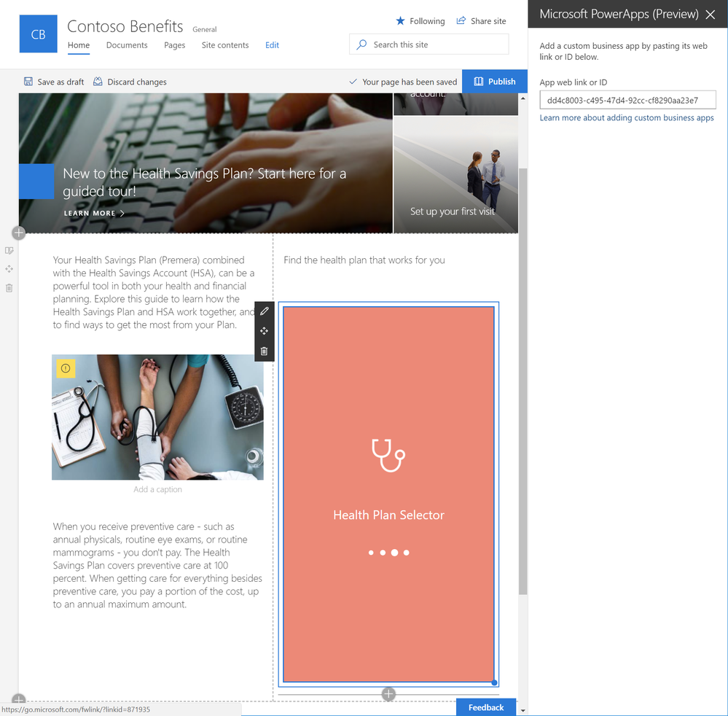The height and width of the screenshot is (716, 728).
Task: Open the Pages navigation tab
Action: point(175,45)
